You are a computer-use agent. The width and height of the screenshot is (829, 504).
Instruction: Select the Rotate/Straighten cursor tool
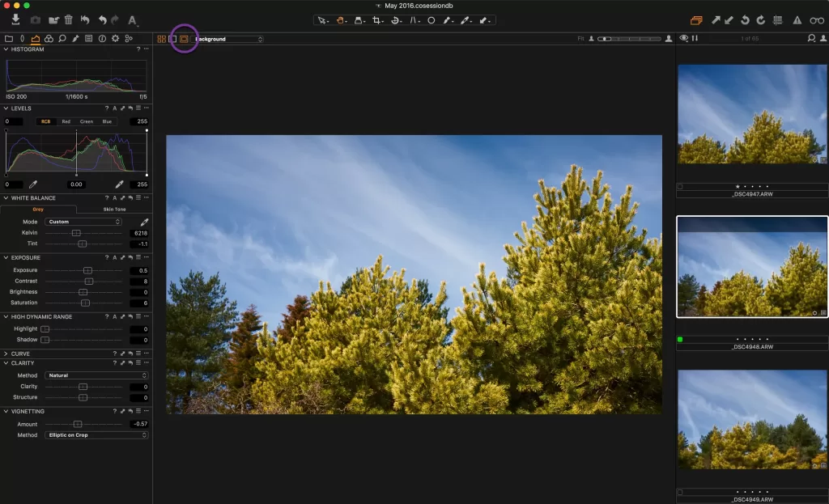click(x=395, y=20)
